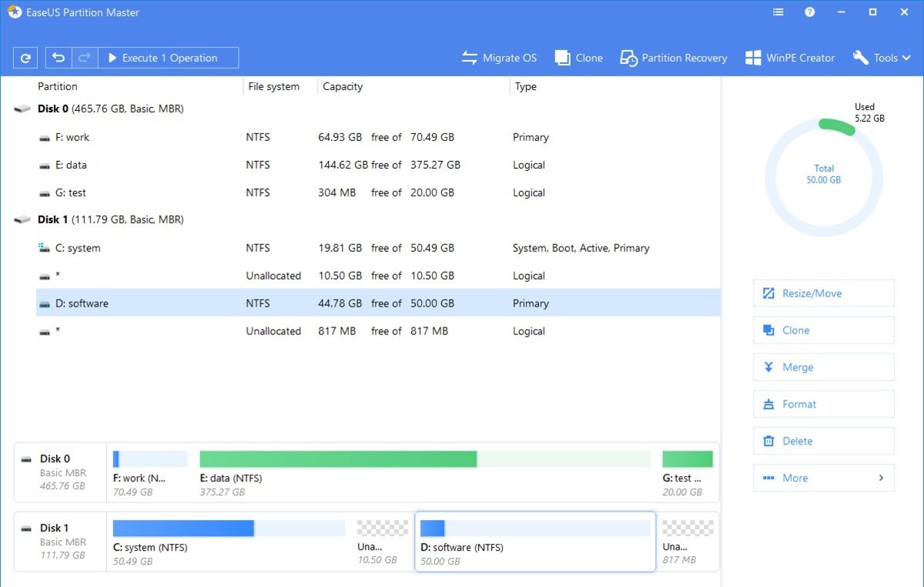Click the More dots icon
The height and width of the screenshot is (587, 924).
[x=768, y=478]
